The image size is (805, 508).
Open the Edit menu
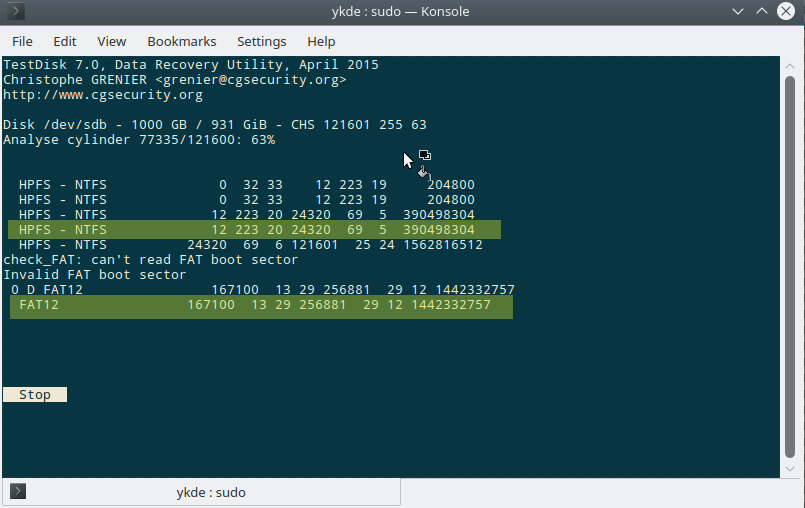pyautogui.click(x=65, y=42)
